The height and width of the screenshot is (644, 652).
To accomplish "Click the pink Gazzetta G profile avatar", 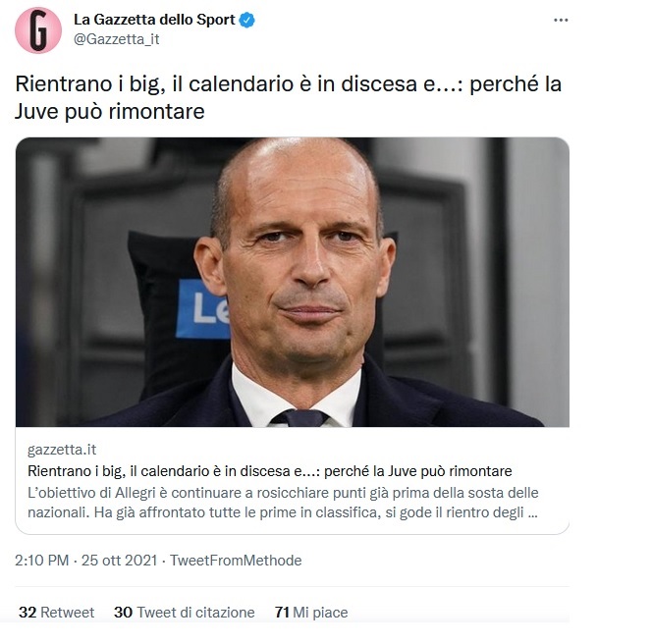I will (x=38, y=30).
